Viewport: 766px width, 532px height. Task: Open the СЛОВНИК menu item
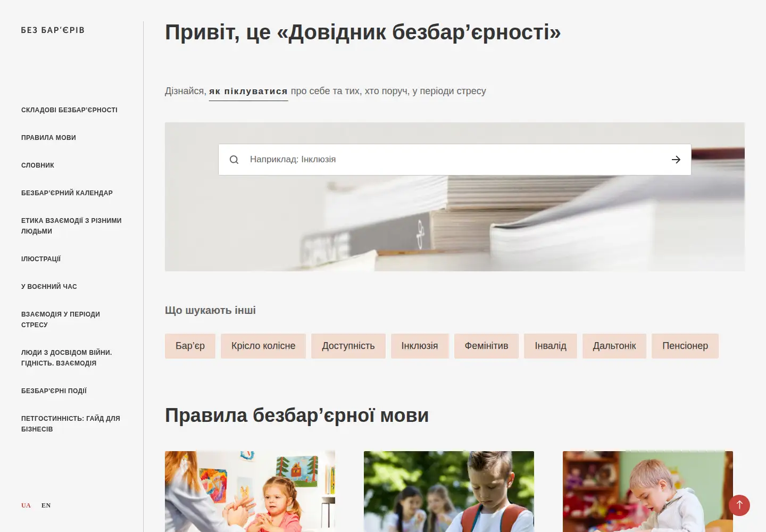[x=38, y=165]
